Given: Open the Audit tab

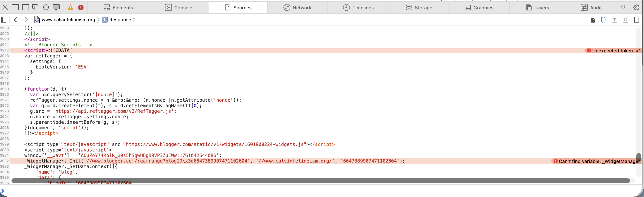Looking at the screenshot, I should [591, 8].
